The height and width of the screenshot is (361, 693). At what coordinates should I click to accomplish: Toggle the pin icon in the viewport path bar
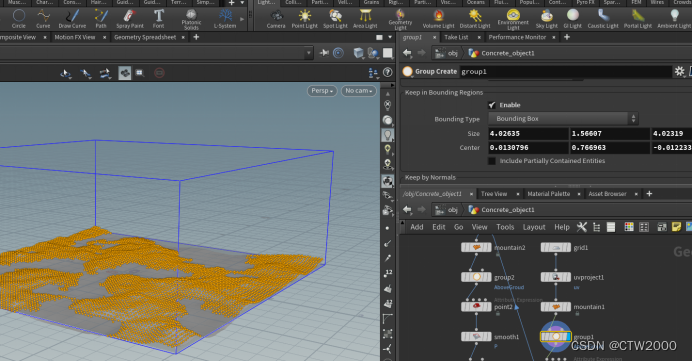[324, 53]
